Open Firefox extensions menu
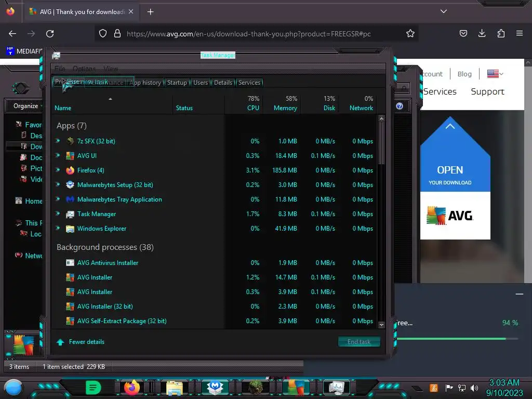Viewport: 532px width, 399px height. [501, 33]
